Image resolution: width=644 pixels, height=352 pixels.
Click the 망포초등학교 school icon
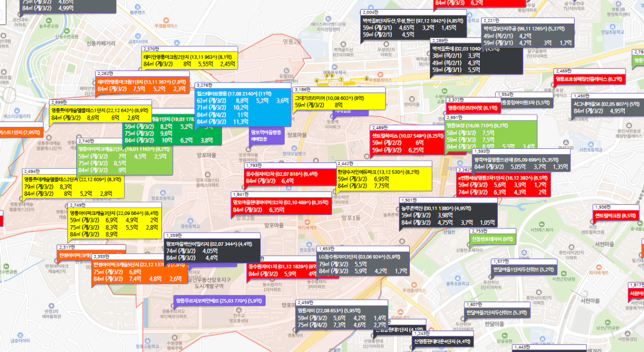(x=162, y=192)
